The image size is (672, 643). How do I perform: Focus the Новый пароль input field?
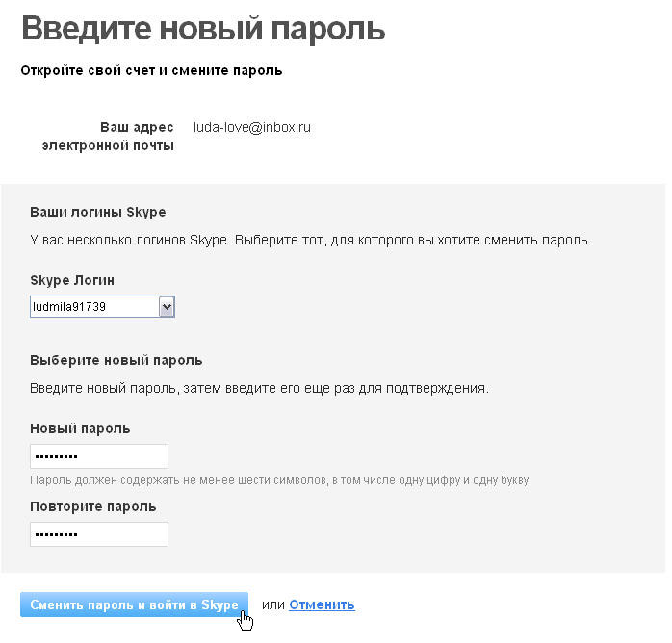coord(99,456)
